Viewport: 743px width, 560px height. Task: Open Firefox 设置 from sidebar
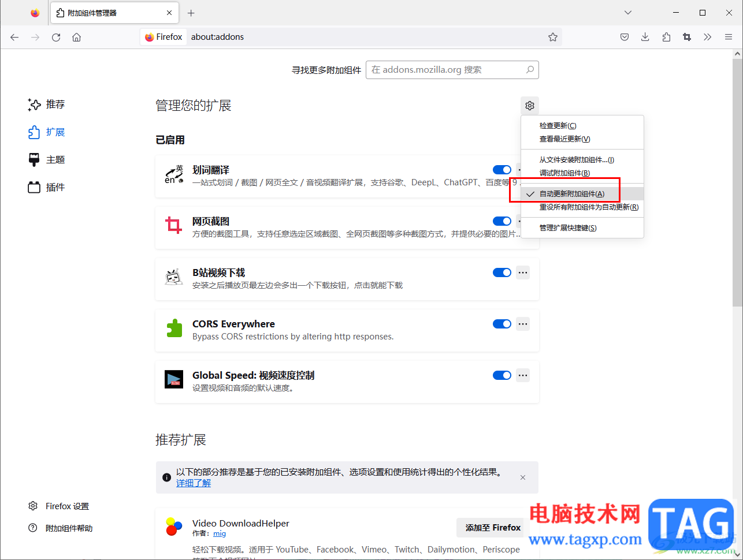tap(59, 506)
